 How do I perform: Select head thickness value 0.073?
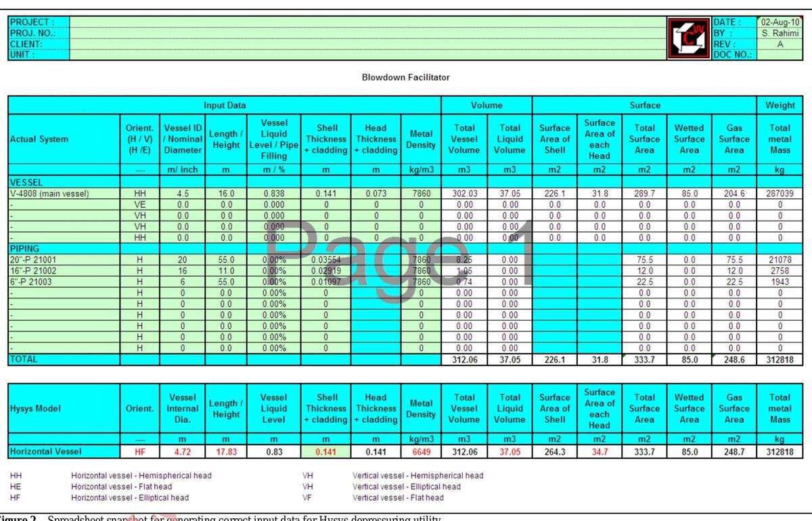[376, 194]
